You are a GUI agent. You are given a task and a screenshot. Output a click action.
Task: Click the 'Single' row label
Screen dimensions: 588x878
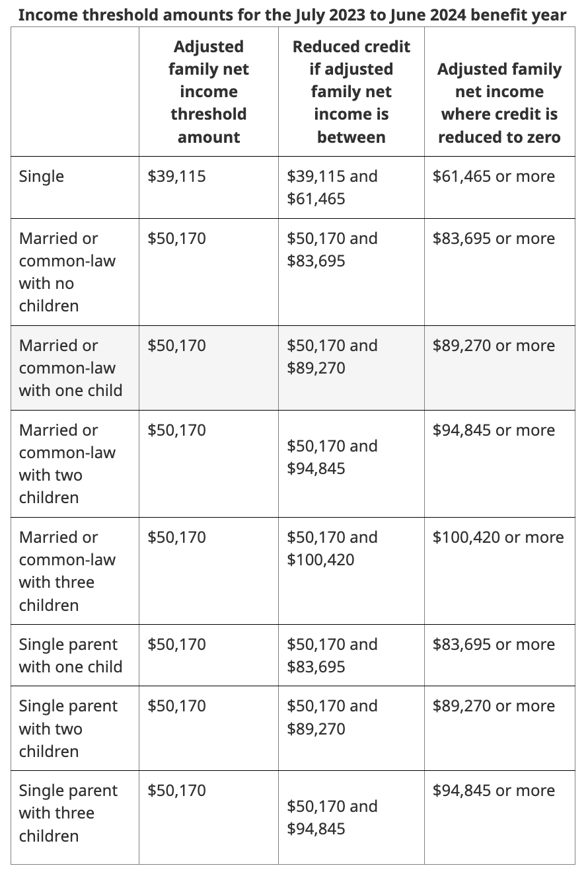tap(42, 177)
